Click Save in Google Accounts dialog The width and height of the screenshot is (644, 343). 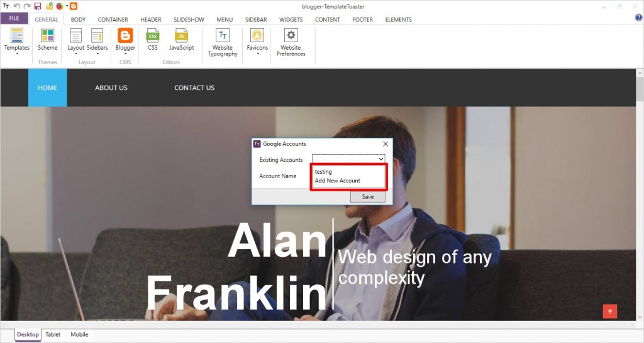click(x=367, y=197)
